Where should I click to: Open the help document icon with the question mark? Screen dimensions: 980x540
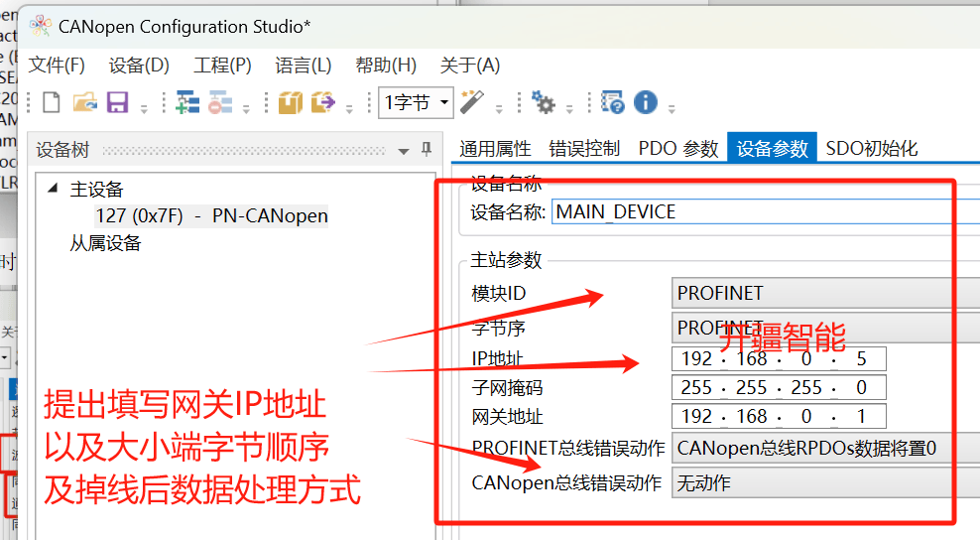click(x=612, y=102)
